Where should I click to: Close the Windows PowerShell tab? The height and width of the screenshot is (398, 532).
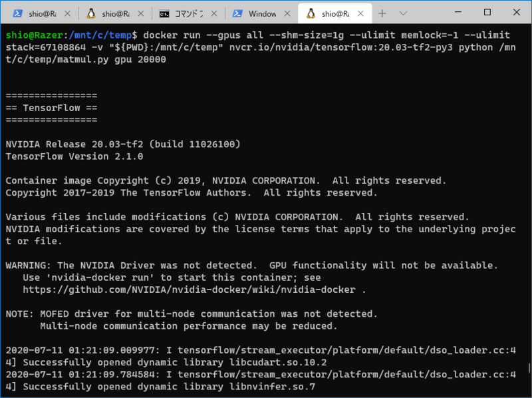point(286,12)
